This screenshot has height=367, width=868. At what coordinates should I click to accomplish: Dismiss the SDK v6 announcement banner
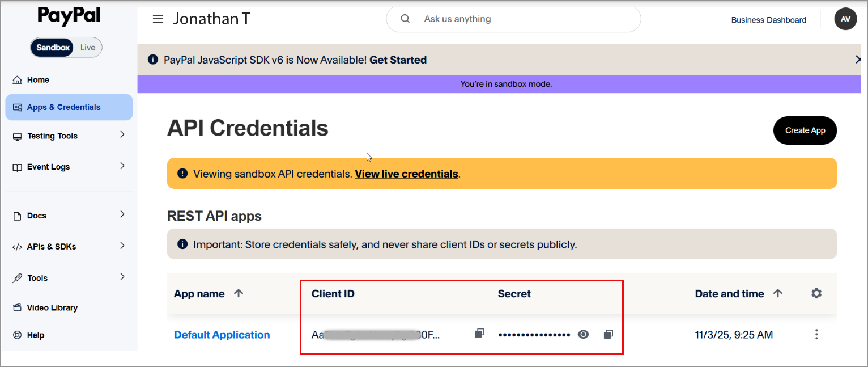click(858, 60)
